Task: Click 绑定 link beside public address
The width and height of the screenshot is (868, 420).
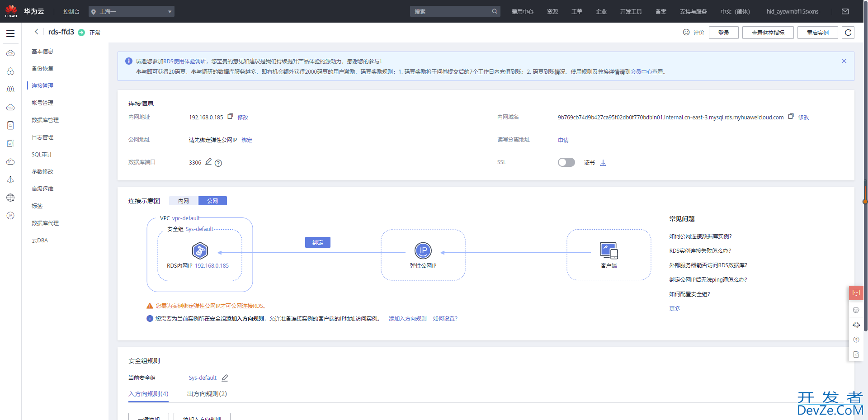Action: point(247,140)
